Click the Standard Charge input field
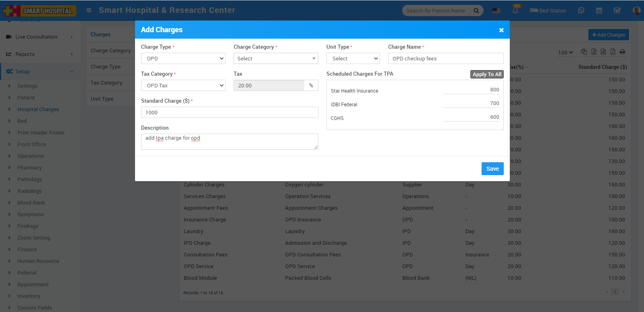Screen dimensions: 644x312 tap(229, 113)
